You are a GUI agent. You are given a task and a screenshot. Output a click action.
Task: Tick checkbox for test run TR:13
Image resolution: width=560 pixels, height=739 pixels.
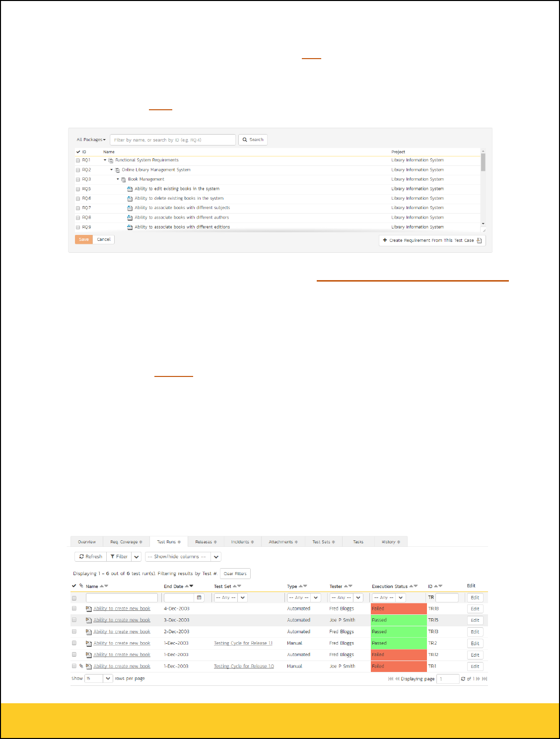tap(74, 632)
